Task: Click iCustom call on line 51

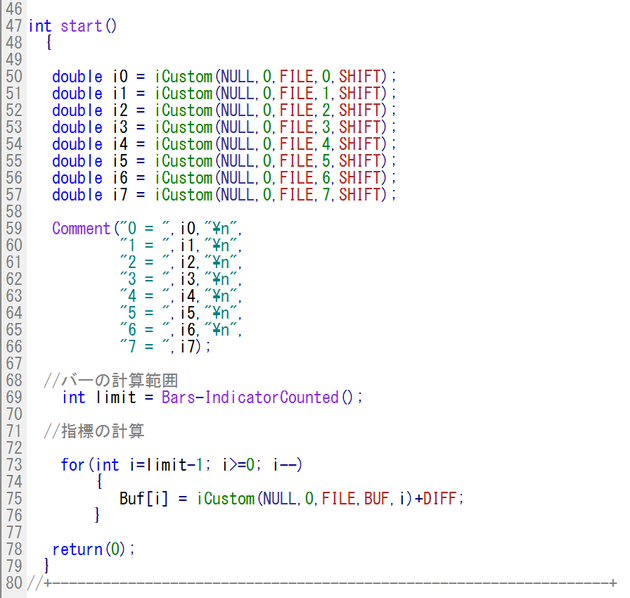Action: [184, 93]
